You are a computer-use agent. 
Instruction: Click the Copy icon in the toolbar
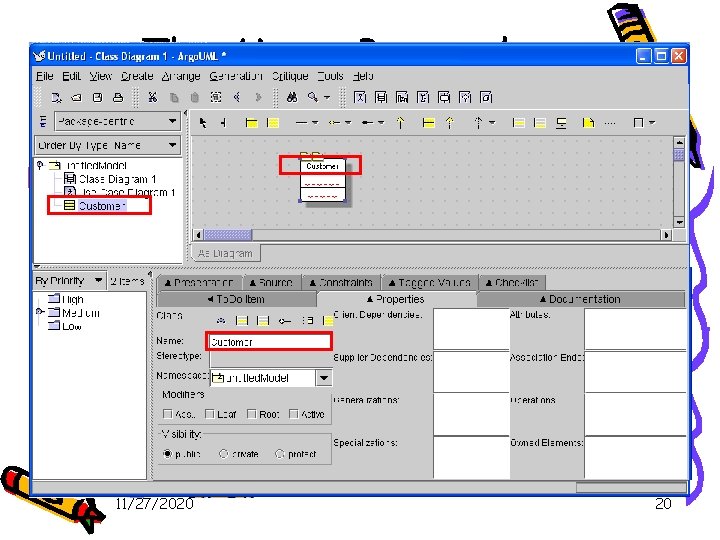tap(174, 97)
